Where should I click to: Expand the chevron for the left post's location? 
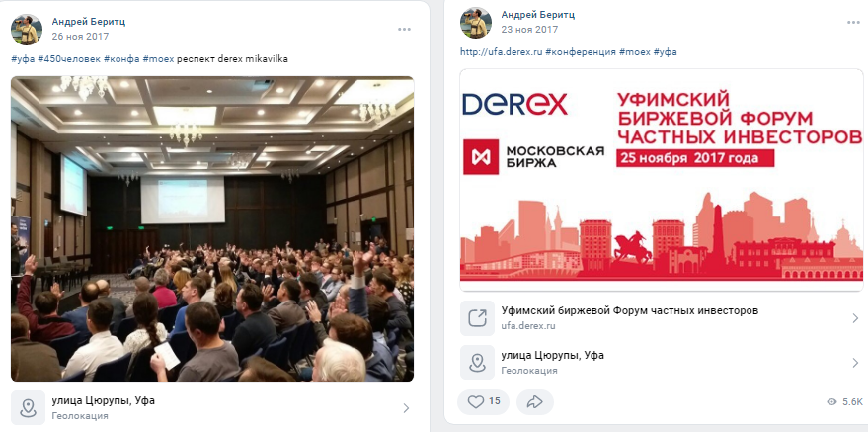(406, 408)
